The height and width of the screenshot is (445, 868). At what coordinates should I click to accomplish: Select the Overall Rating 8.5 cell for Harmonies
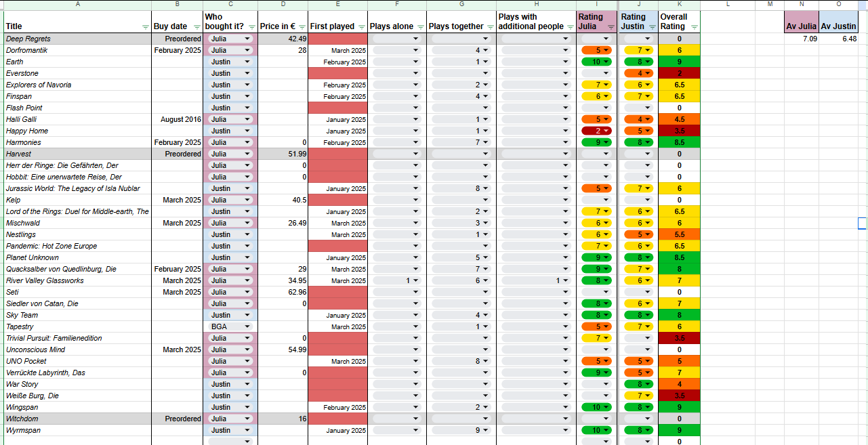click(680, 142)
